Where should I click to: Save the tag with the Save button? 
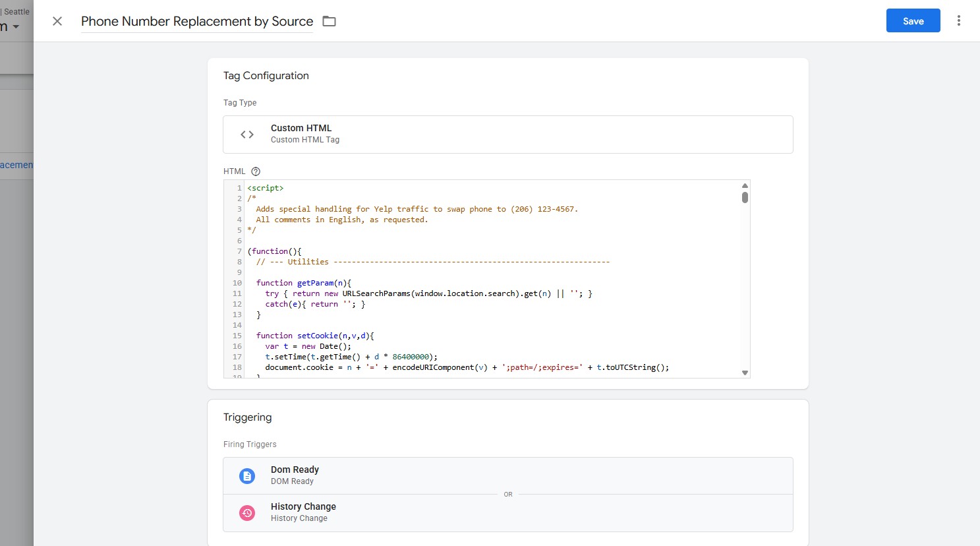[x=913, y=20]
